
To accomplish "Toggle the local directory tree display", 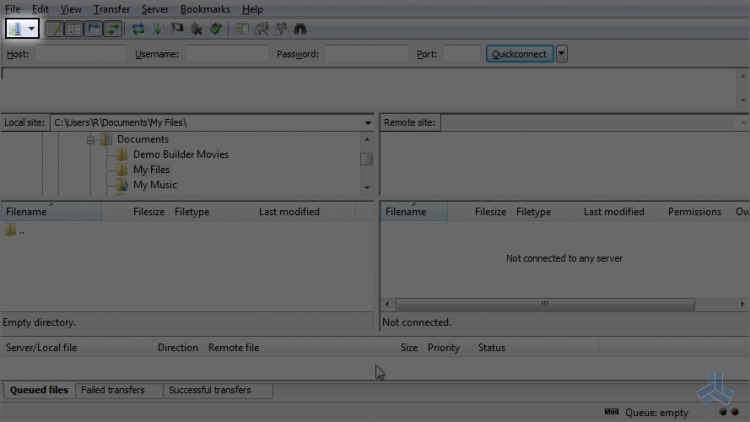I will pos(74,29).
